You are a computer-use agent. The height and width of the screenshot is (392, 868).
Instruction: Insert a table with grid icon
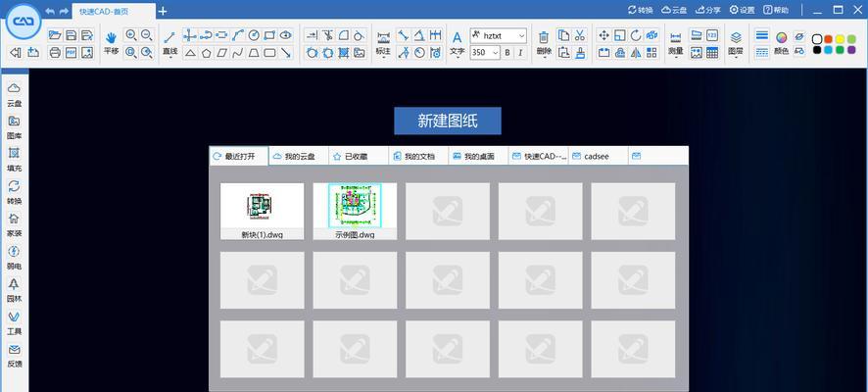(712, 53)
